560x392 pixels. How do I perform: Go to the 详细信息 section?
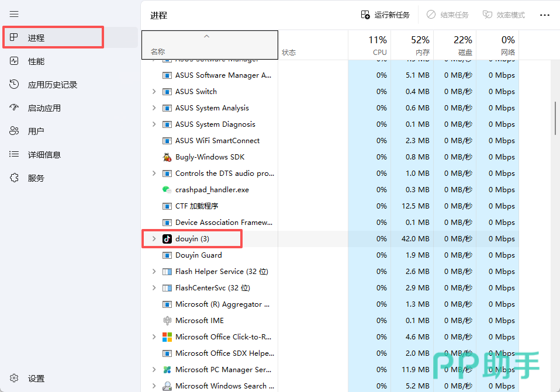click(x=44, y=155)
